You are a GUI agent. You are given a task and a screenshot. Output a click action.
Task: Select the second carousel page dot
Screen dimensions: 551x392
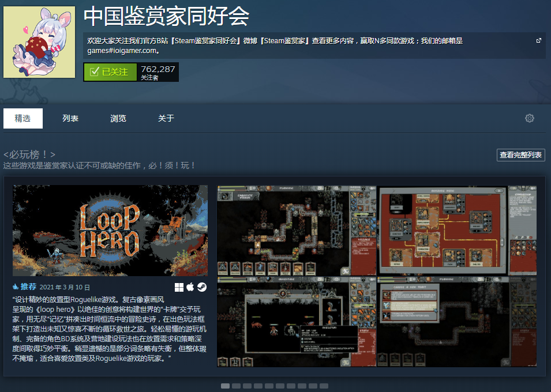(236, 386)
